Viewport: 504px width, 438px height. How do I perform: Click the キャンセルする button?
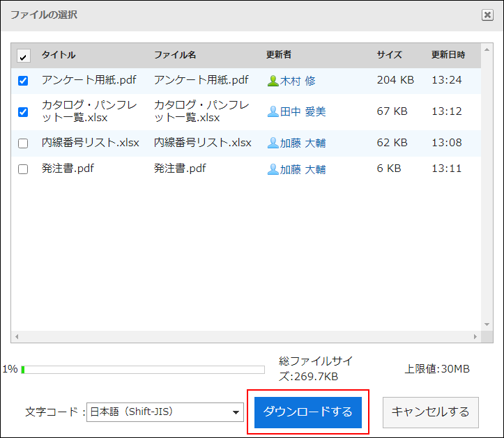pyautogui.click(x=430, y=412)
